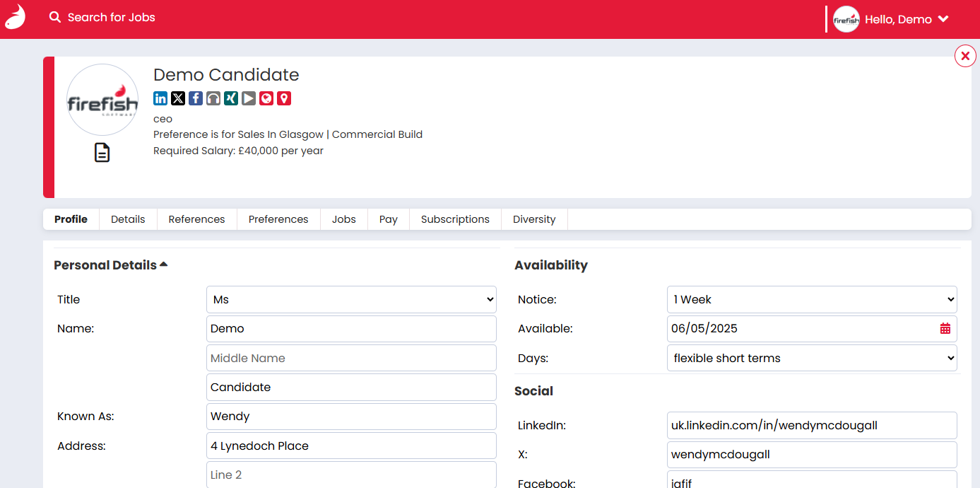980x488 pixels.
Task: Open the red map pin location icon
Action: click(284, 98)
